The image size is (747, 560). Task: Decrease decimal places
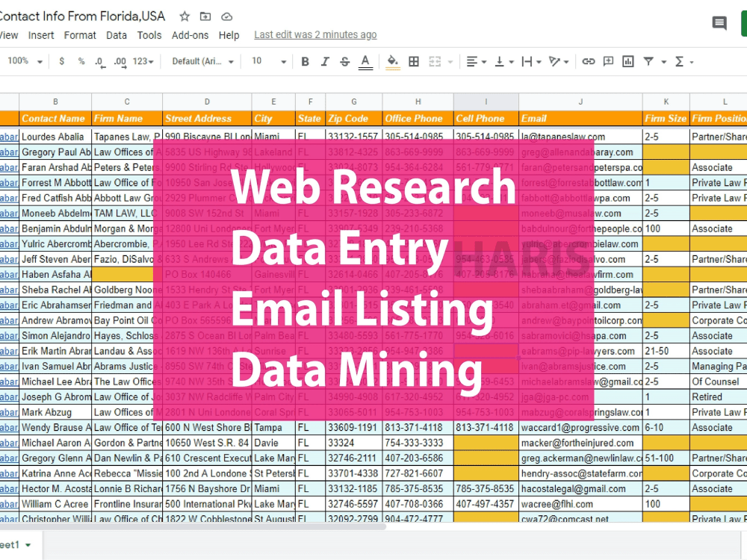[x=99, y=61]
